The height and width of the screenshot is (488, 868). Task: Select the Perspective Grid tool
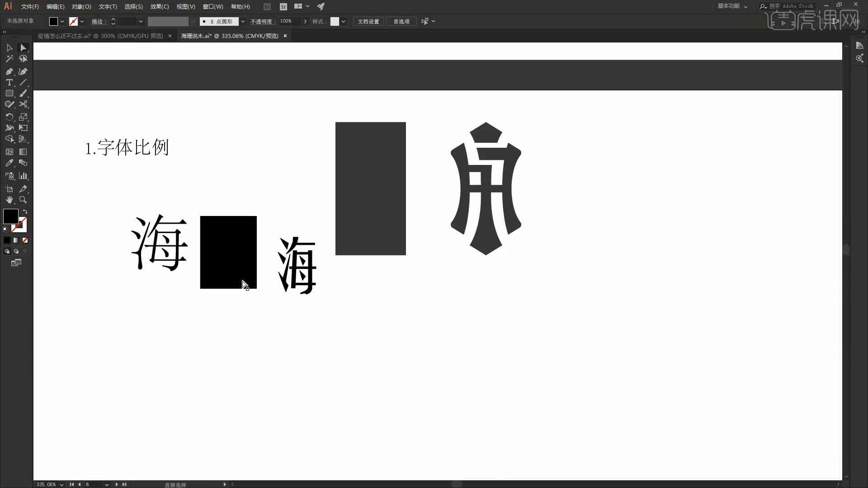click(x=23, y=139)
